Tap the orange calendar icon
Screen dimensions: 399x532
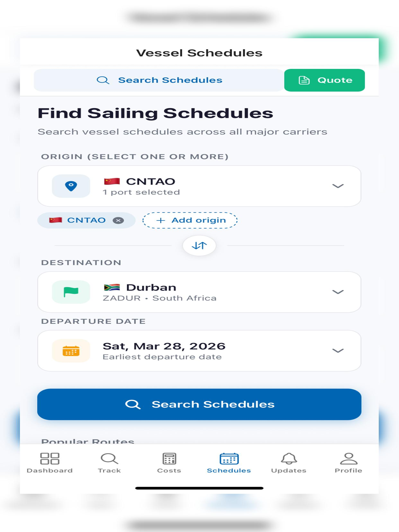[71, 351]
